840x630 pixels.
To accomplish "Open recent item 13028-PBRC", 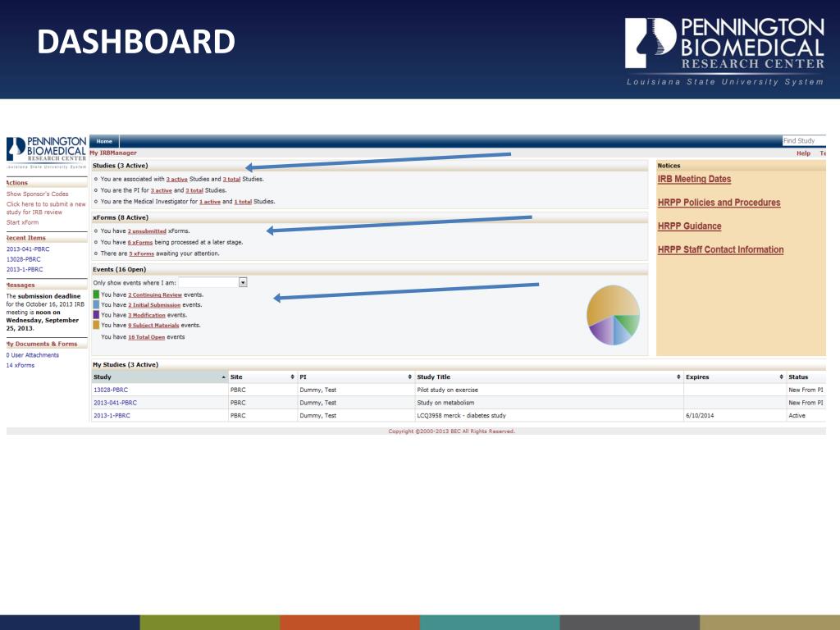I will coord(24,259).
